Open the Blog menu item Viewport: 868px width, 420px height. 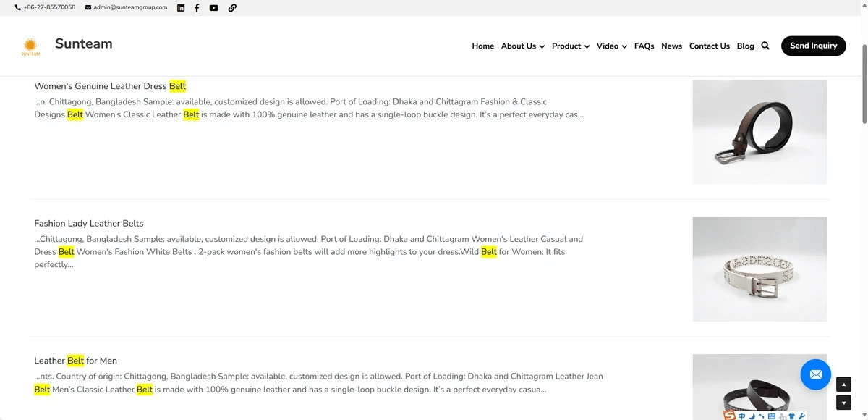[746, 46]
